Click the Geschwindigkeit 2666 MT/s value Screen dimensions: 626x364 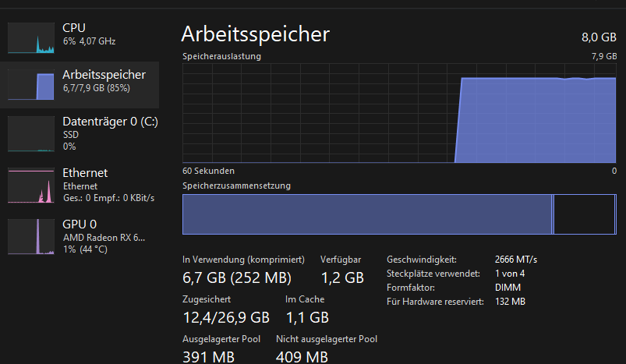tap(516, 260)
